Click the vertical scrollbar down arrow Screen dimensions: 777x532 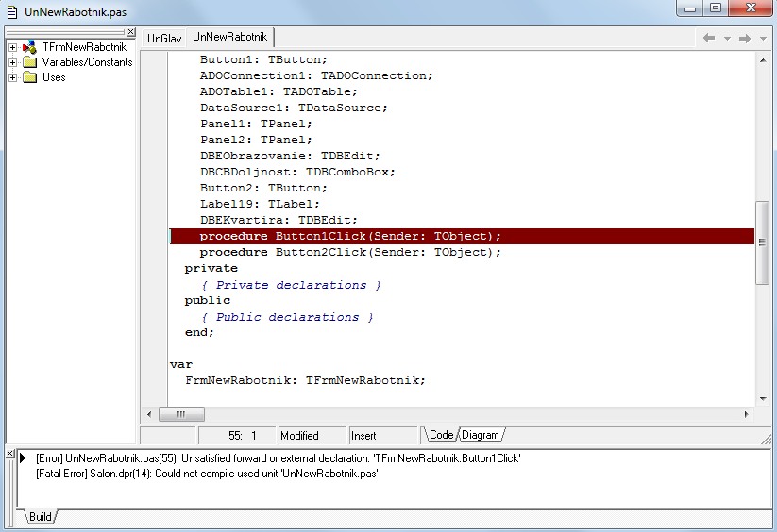pyautogui.click(x=763, y=399)
